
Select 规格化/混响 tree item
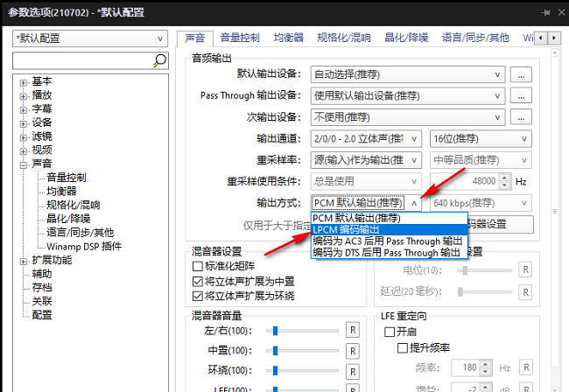point(73,206)
